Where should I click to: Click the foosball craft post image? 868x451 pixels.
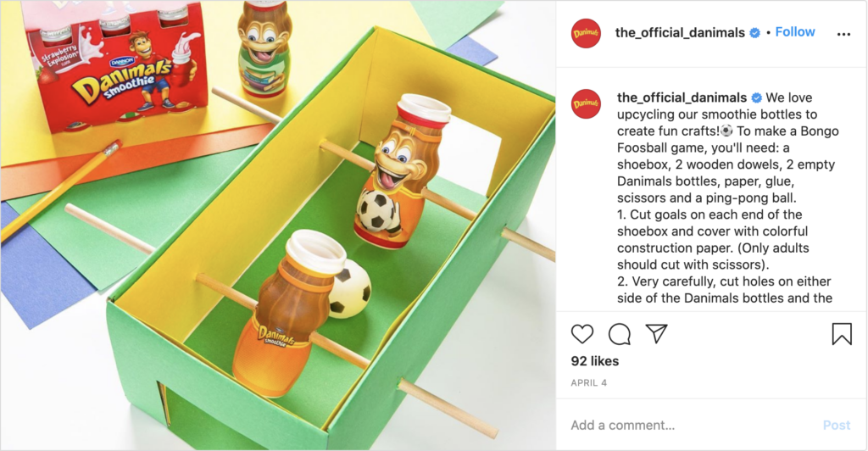pyautogui.click(x=278, y=225)
